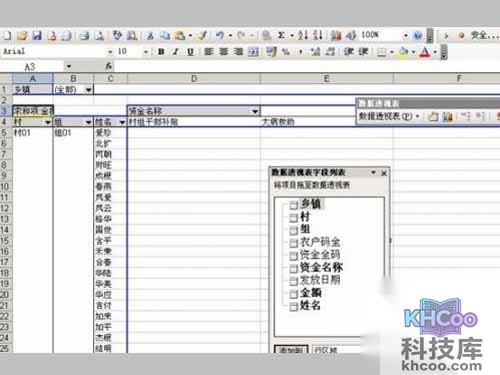Click the Paste clipboard icon

[x=180, y=35]
